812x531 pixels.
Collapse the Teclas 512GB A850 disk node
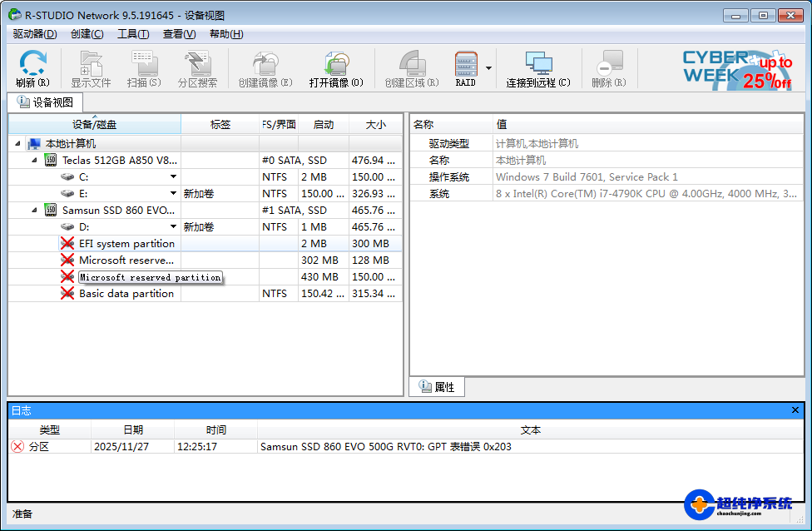(x=34, y=161)
